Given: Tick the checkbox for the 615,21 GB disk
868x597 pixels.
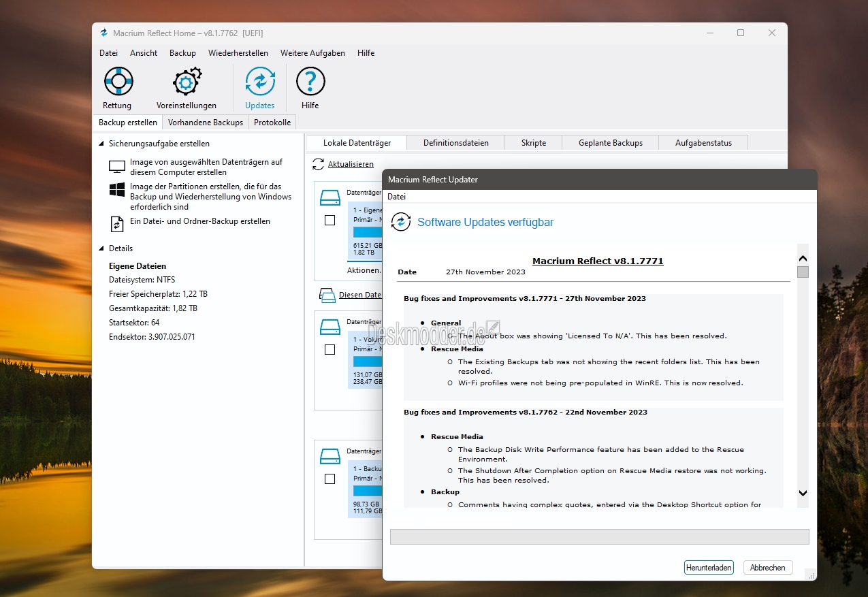Looking at the screenshot, I should [x=330, y=221].
